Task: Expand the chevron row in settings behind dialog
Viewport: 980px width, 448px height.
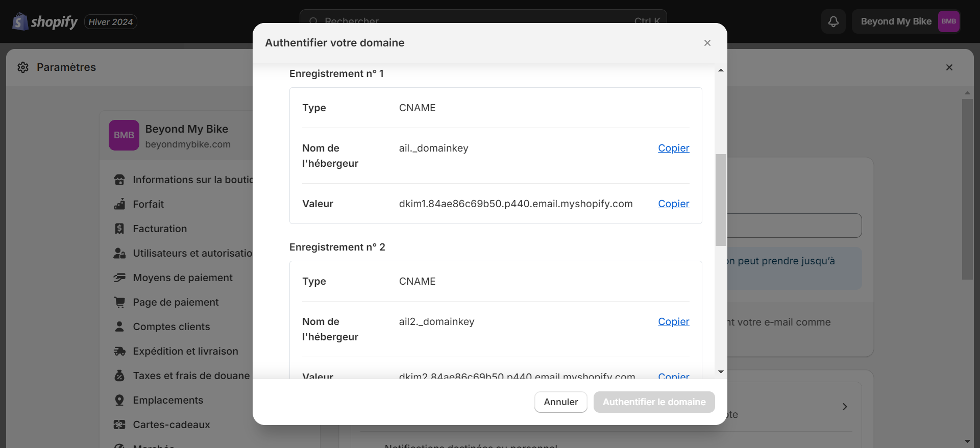Action: pos(845,407)
